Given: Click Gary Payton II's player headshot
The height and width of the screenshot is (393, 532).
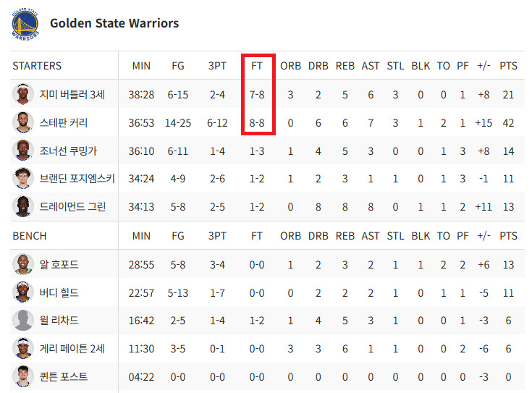Looking at the screenshot, I should click(23, 348).
